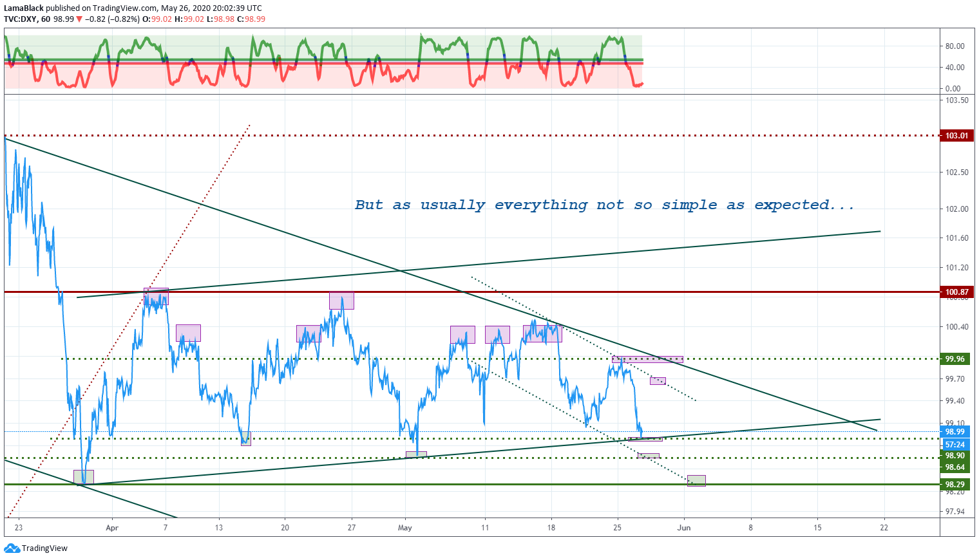Click the 98.90 green price label
Screen dimensions: 979x560
tap(955, 456)
